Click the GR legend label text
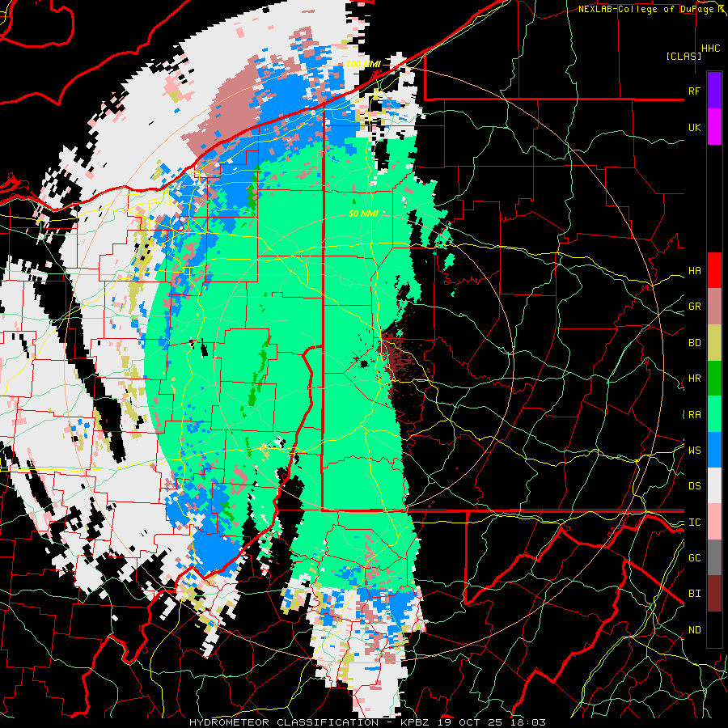 click(694, 307)
